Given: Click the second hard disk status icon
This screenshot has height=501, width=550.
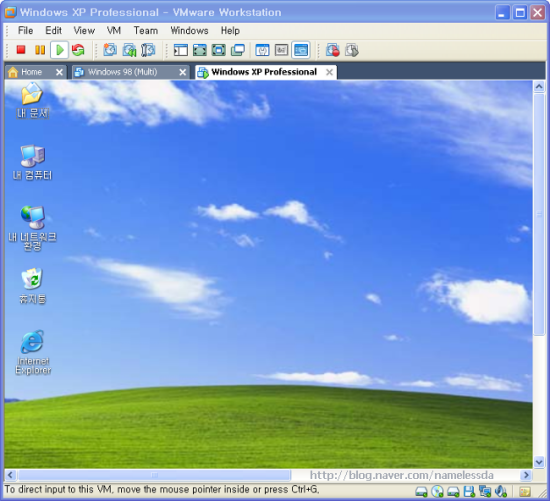Looking at the screenshot, I should click(x=454, y=492).
